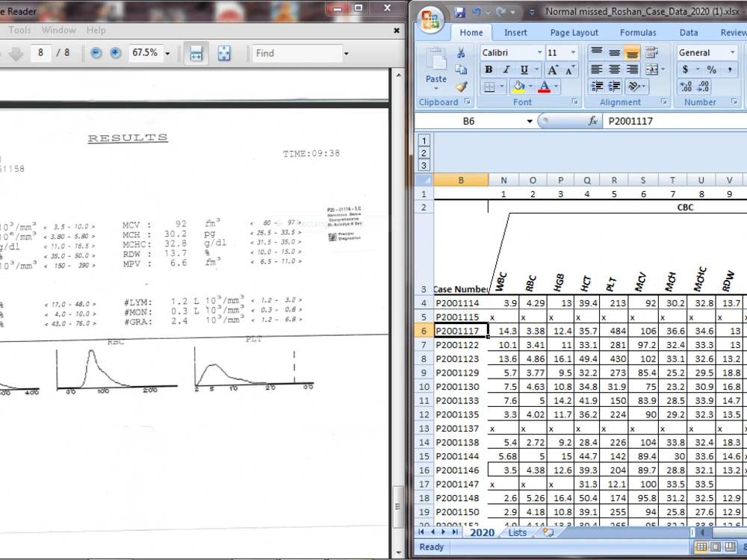Toggle Top Align in Alignment group
Viewport: 747px width, 560px height.
(596, 52)
